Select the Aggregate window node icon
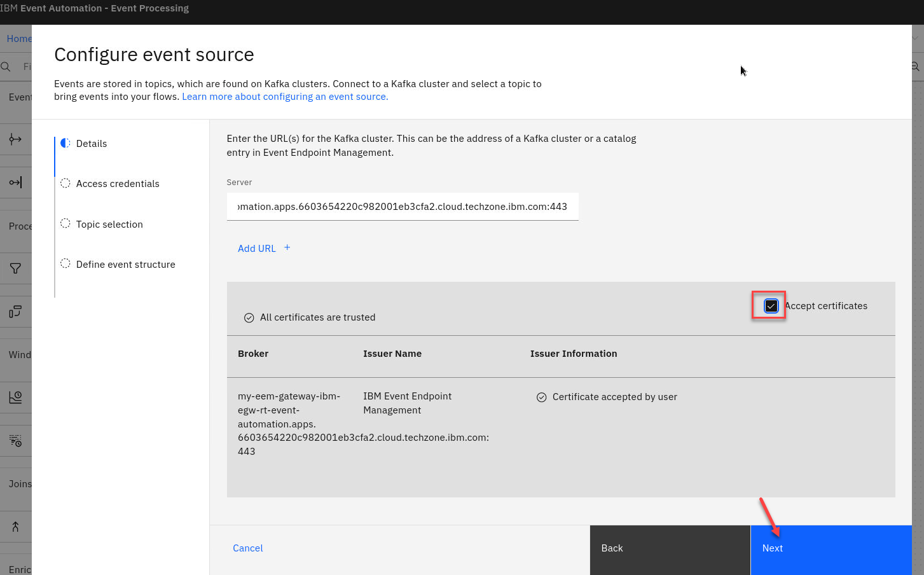The width and height of the screenshot is (924, 575). pos(15,398)
